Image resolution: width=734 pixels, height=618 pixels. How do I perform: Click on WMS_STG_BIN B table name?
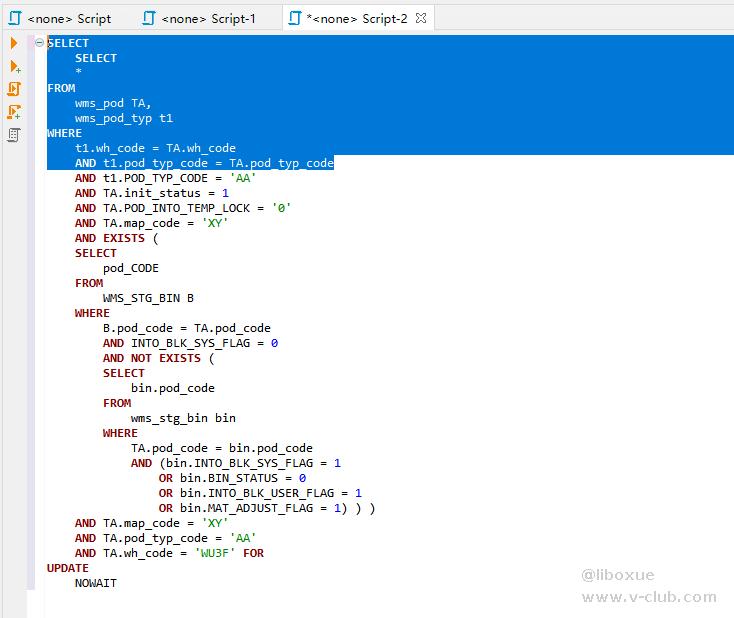tap(148, 298)
